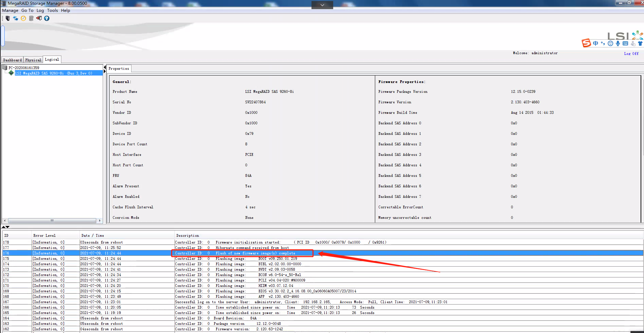The height and width of the screenshot is (333, 644).
Task: Select log row 165 Time established 26 Seconds
Action: [323, 313]
